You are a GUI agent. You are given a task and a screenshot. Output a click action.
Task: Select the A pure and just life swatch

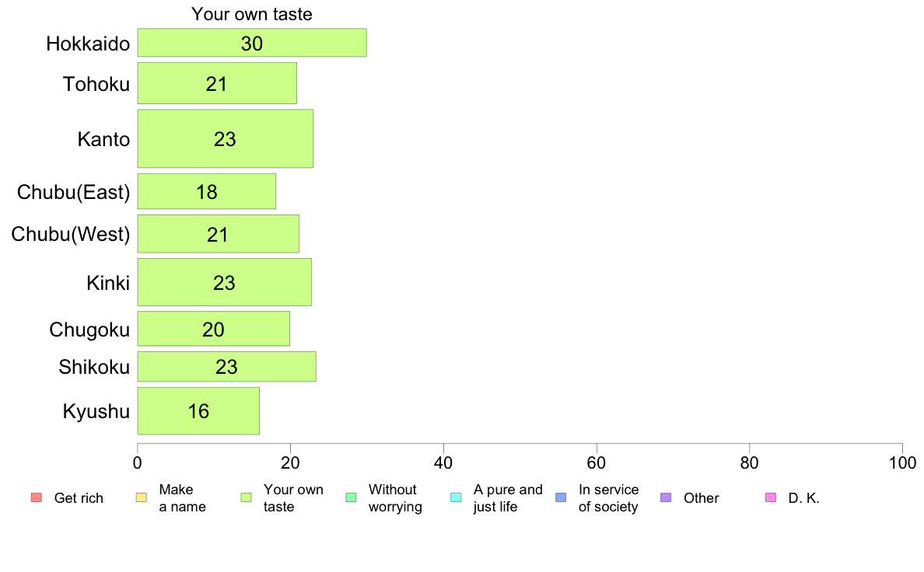click(x=456, y=497)
